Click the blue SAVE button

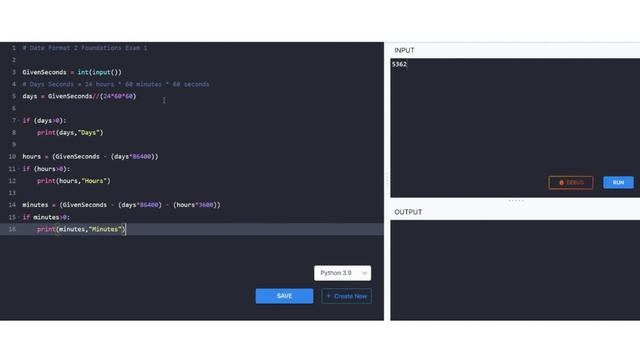pyautogui.click(x=284, y=296)
